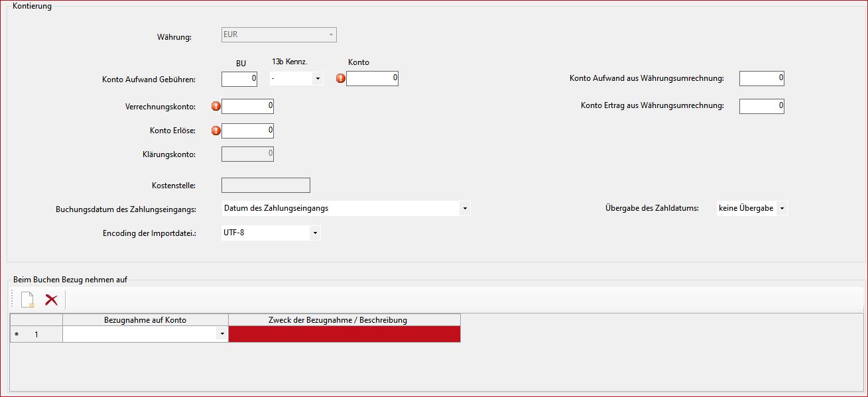Expand Übergabe des Zahldatums dropdown
The height and width of the screenshot is (397, 868).
782,209
